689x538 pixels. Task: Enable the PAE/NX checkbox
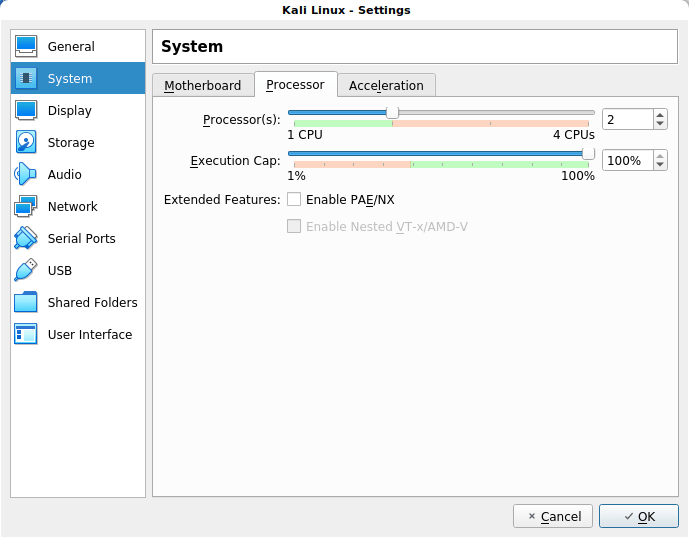pyautogui.click(x=294, y=200)
